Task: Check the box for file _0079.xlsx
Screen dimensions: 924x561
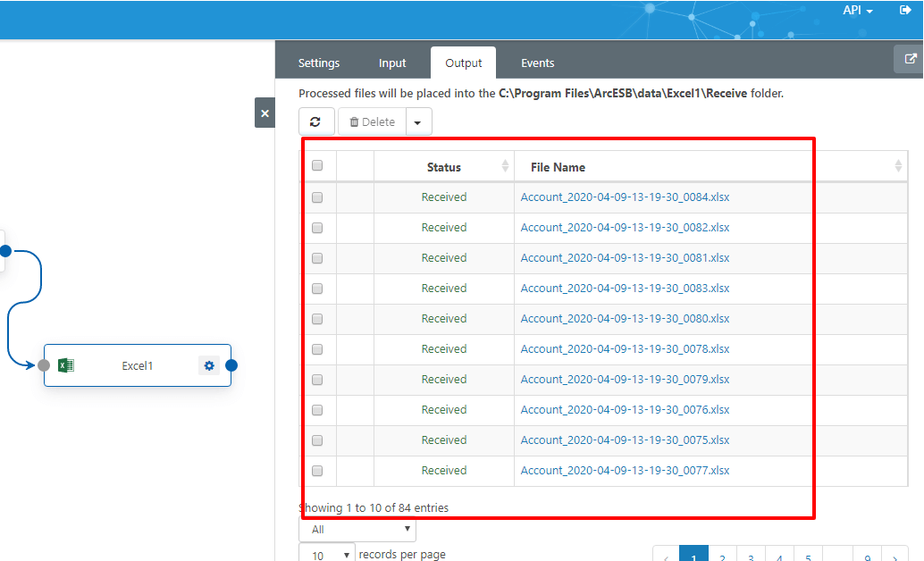Action: [317, 380]
